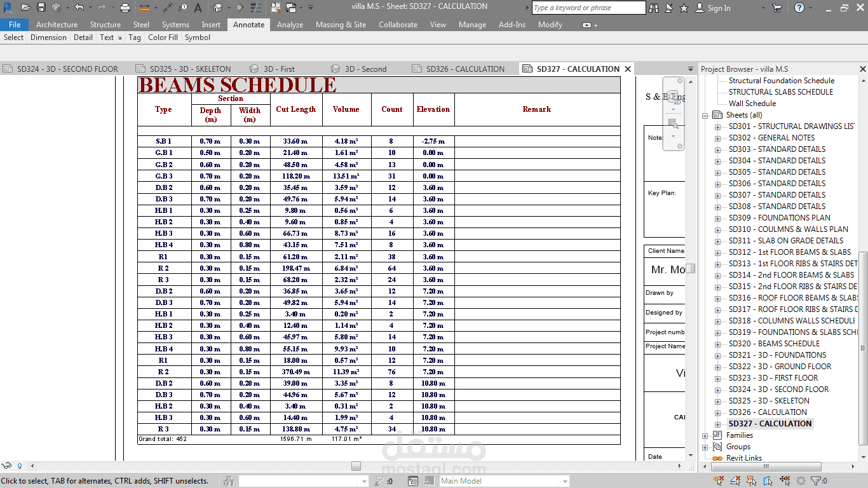Open the File menu tab
868x488 pixels.
pyautogui.click(x=15, y=25)
